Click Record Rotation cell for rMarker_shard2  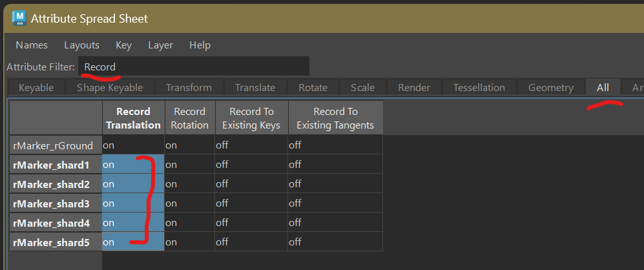(190, 184)
